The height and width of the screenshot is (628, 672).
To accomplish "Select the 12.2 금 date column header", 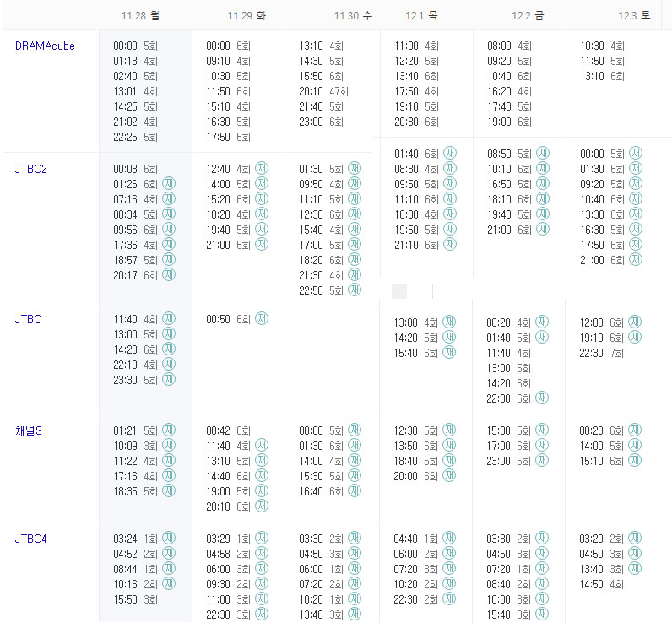I will coord(528,16).
